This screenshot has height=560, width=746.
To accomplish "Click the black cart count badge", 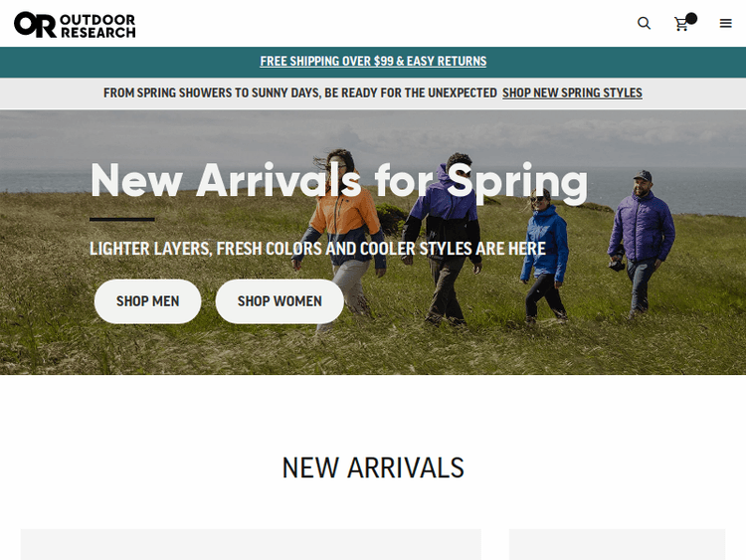I will 691,19.
